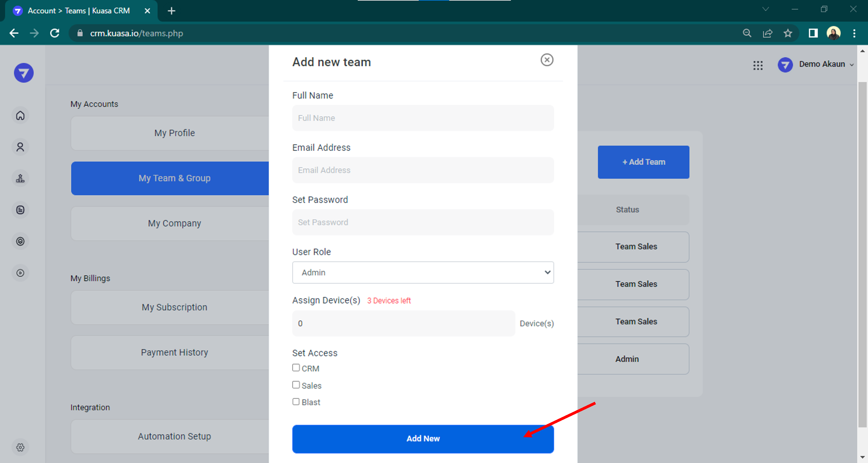868x463 pixels.
Task: Click the browser share icon
Action: pos(767,33)
